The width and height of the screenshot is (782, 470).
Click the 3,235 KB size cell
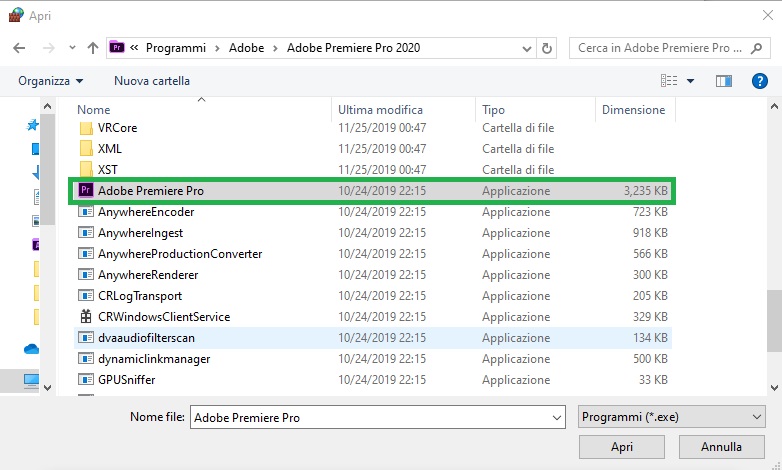pos(645,191)
